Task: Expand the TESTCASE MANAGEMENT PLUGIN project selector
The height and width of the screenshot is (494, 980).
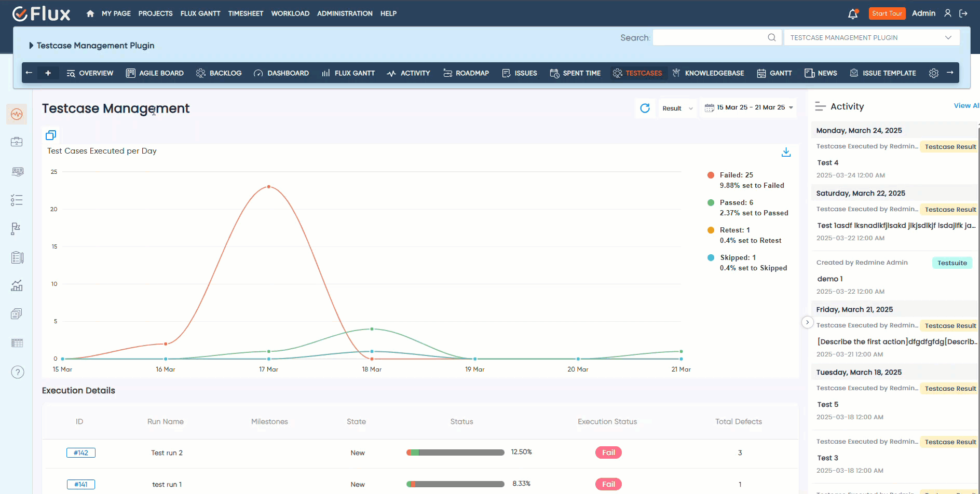Action: tap(871, 37)
